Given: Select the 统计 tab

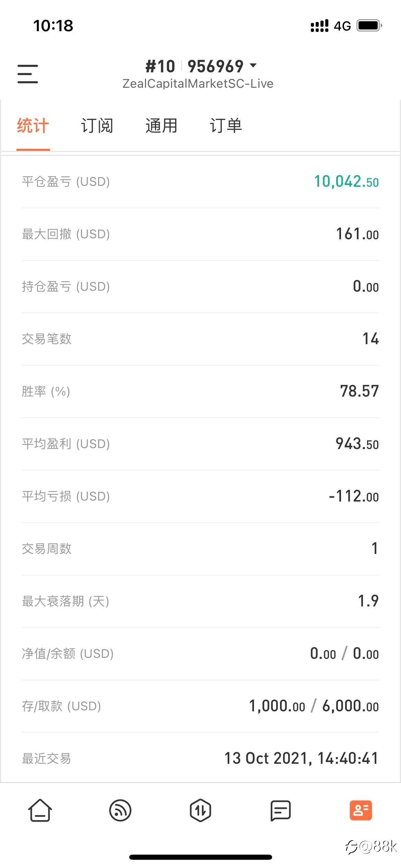Looking at the screenshot, I should coord(33,125).
